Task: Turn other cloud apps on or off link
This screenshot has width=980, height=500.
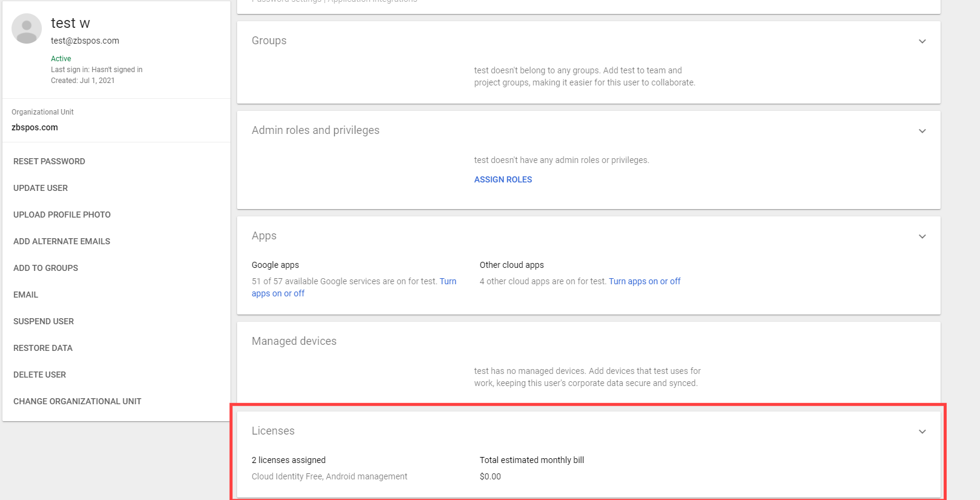Action: pos(645,281)
